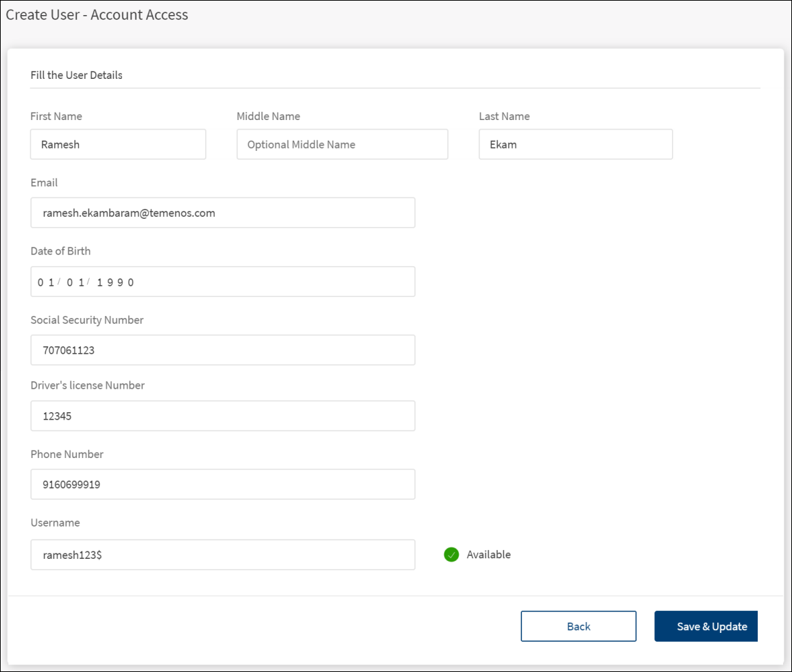792x672 pixels.
Task: Select the Last Name field containing Ekam
Action: point(575,145)
